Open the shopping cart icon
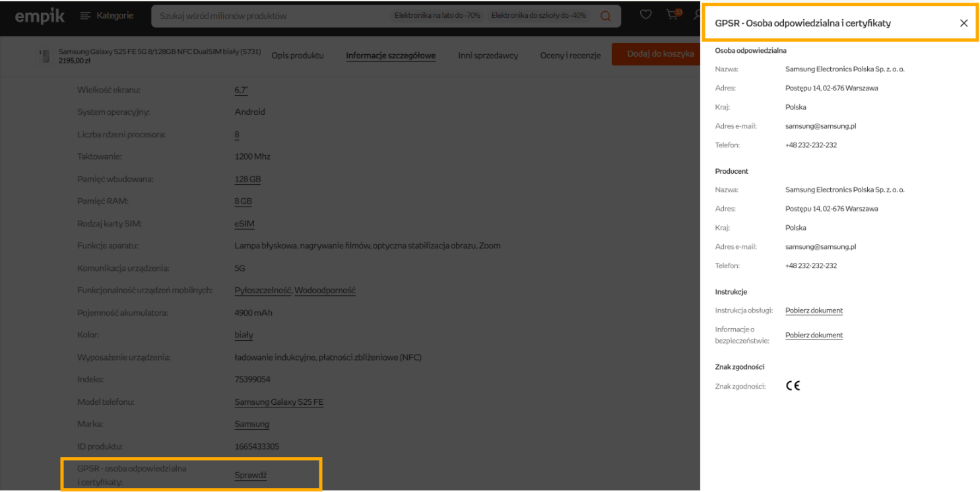This screenshot has width=980, height=492. click(x=673, y=15)
